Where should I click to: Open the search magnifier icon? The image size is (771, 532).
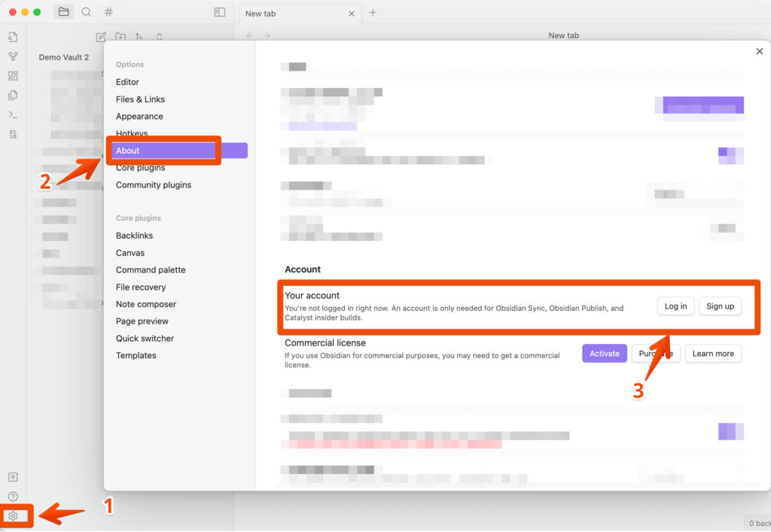pos(86,12)
